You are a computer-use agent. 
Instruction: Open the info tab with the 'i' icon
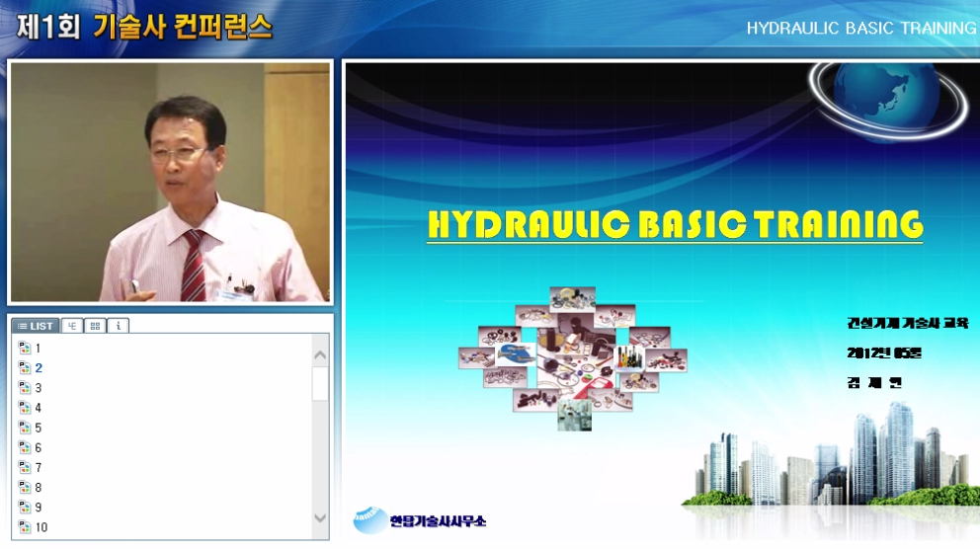[x=119, y=326]
